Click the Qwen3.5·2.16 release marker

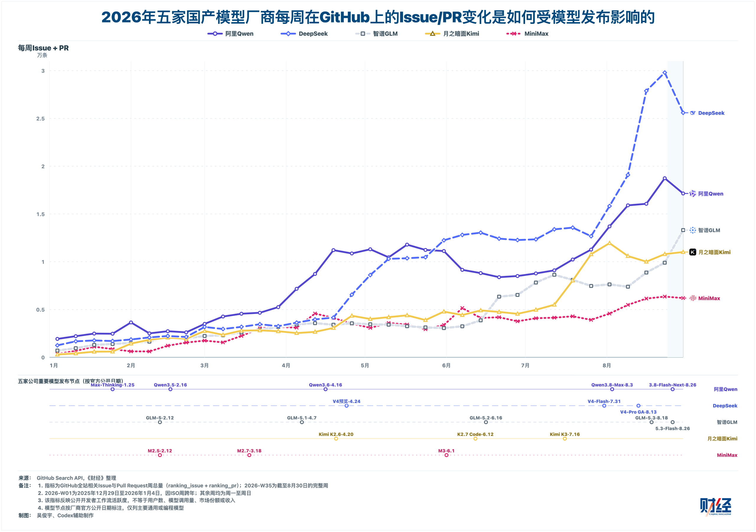pyautogui.click(x=170, y=389)
